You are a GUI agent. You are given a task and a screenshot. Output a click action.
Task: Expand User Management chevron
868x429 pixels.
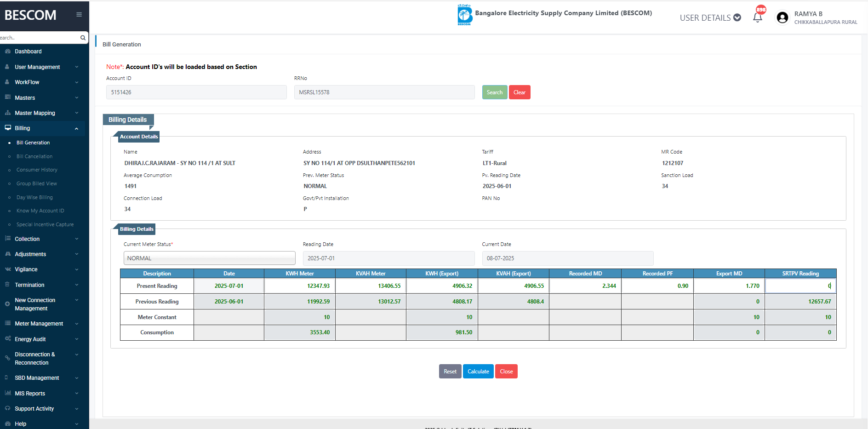pos(77,67)
